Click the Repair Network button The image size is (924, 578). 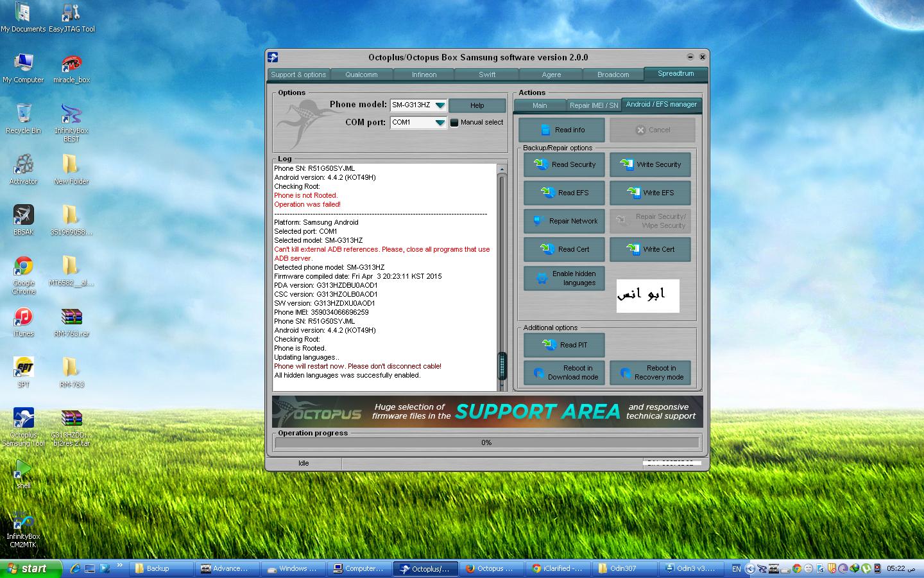coord(564,221)
